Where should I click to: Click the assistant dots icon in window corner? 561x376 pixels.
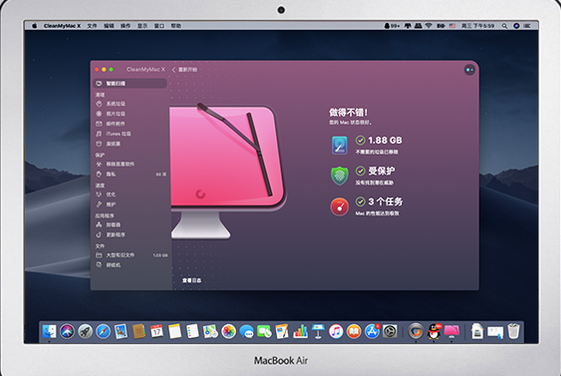[x=469, y=70]
